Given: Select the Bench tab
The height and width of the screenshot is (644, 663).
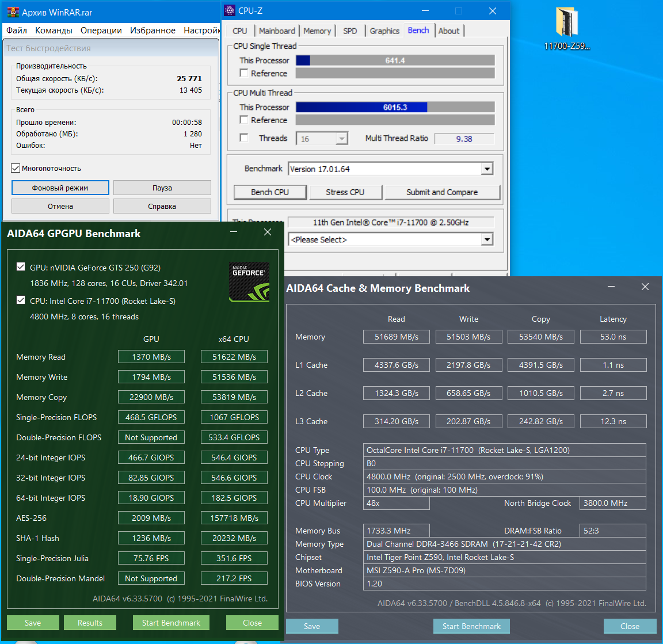Looking at the screenshot, I should (418, 31).
